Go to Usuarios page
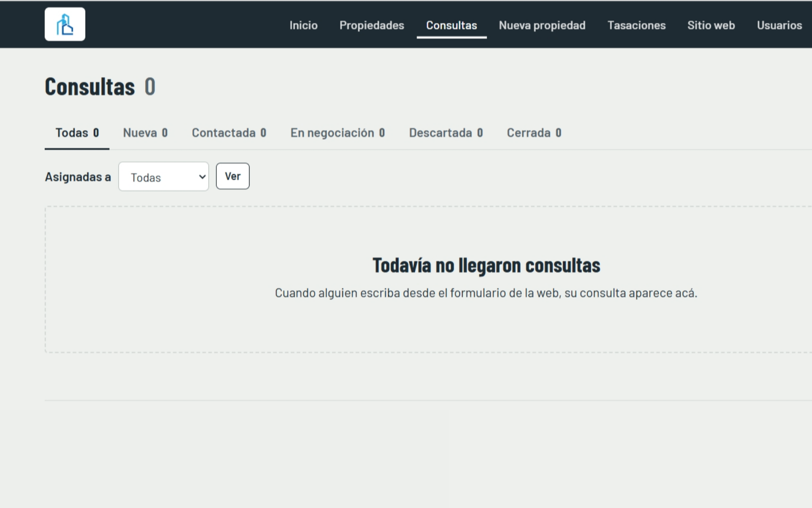The width and height of the screenshot is (812, 508). (780, 25)
